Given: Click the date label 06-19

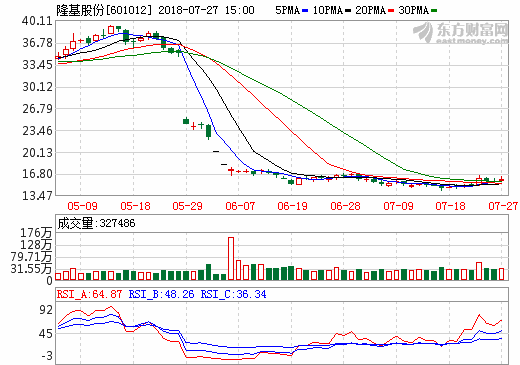Looking at the screenshot, I should click(292, 206).
